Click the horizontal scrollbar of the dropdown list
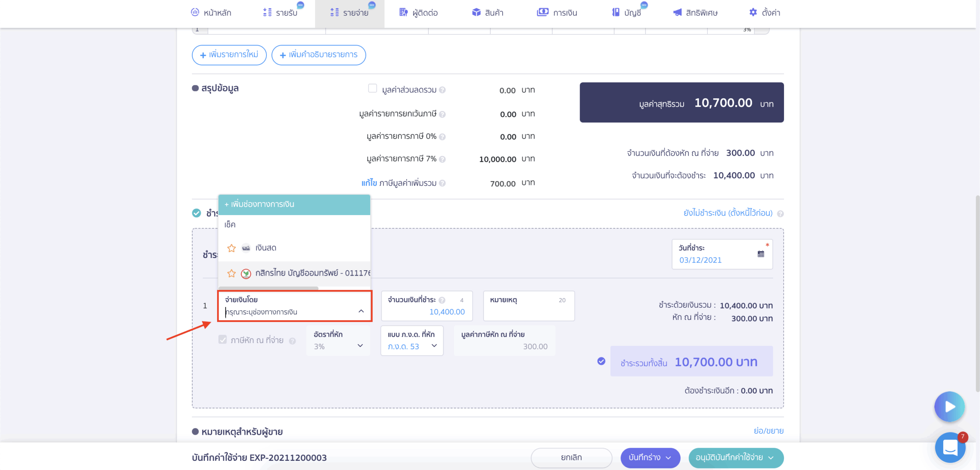Screen dimensions: 980x470 pos(268,288)
